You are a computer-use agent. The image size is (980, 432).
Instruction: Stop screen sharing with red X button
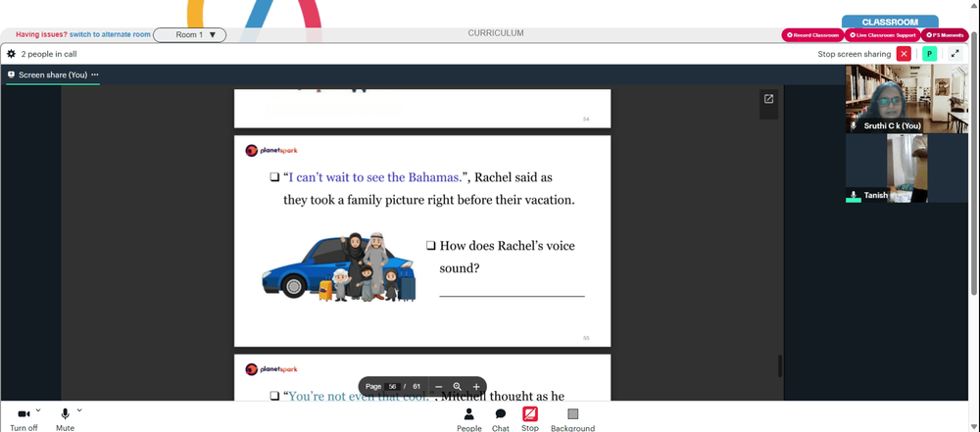pos(904,54)
